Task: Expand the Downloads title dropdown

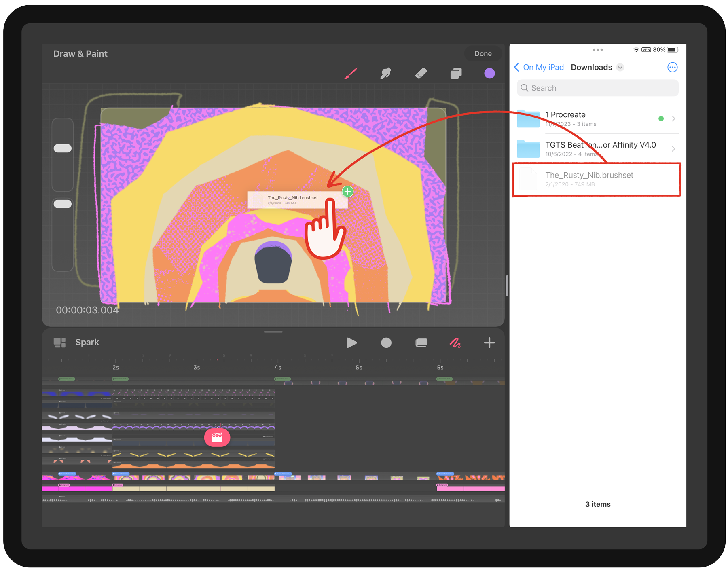Action: click(x=620, y=68)
